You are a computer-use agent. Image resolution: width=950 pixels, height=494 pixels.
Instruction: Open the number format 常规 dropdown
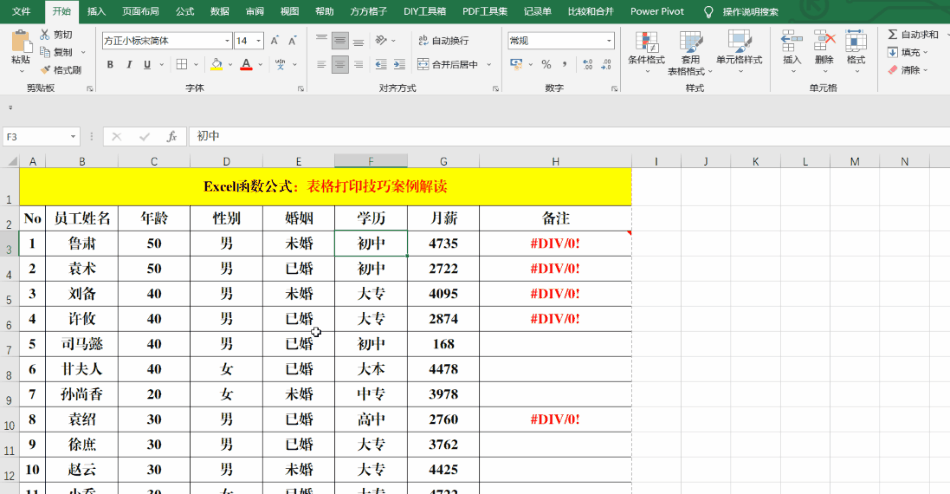(x=609, y=41)
